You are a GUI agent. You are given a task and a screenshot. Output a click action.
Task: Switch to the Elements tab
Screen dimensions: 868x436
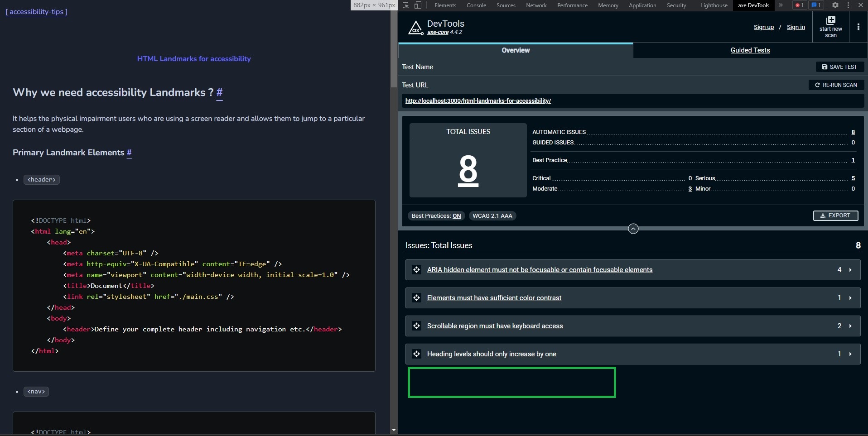tap(445, 5)
